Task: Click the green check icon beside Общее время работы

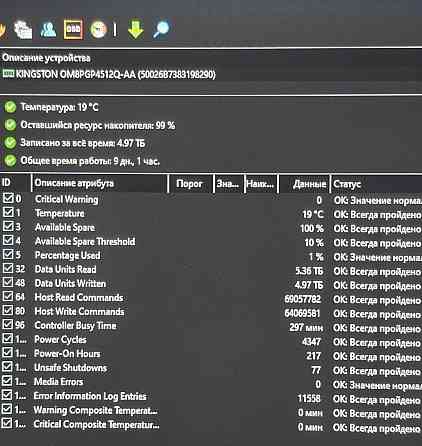Action: click(10, 161)
